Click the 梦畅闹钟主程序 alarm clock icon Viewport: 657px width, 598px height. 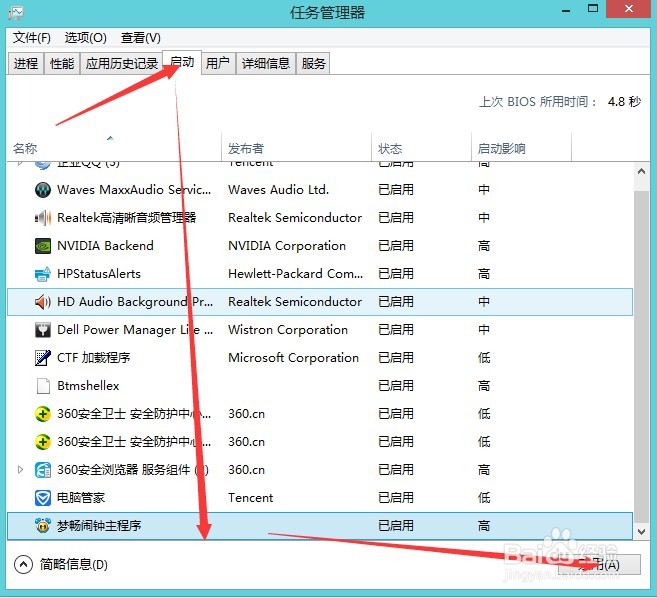coord(43,526)
